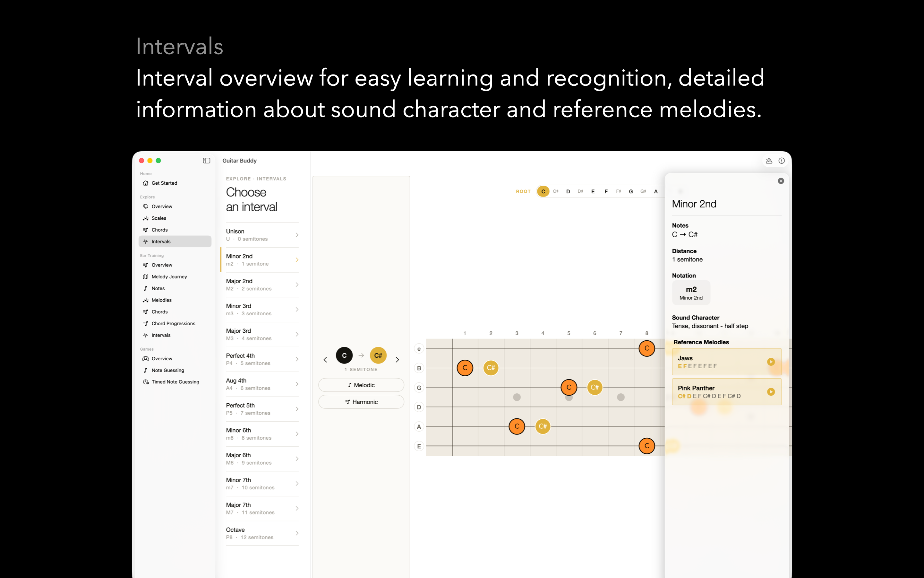Expand Major 3rd row chevron
924x578 pixels.
point(297,335)
